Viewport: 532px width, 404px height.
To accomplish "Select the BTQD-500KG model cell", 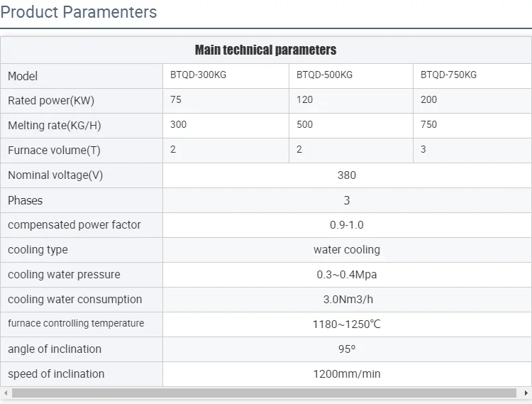I will pyautogui.click(x=324, y=75).
